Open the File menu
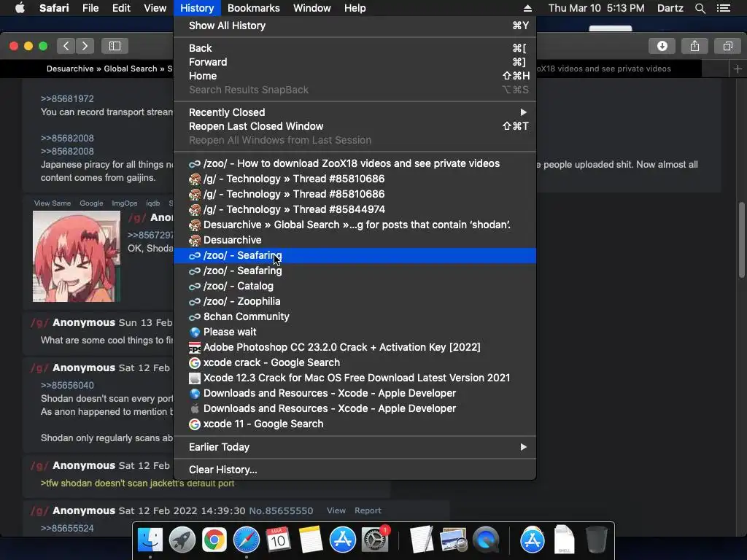747x560 pixels. [x=90, y=8]
